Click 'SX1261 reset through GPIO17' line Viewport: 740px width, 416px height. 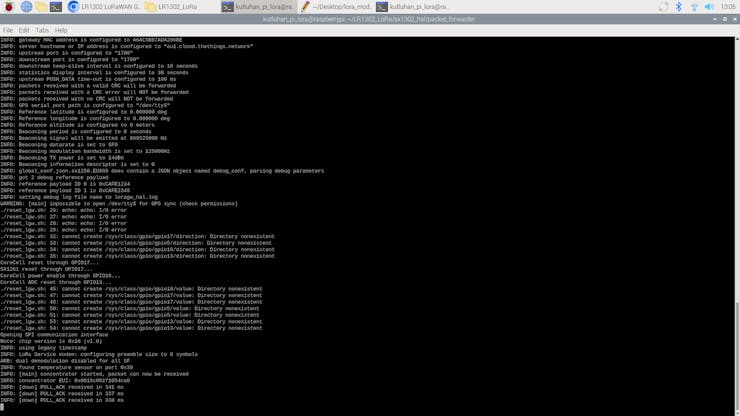[x=46, y=270]
